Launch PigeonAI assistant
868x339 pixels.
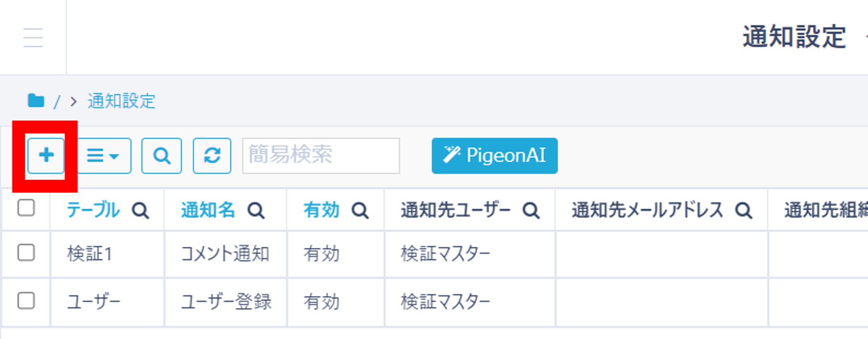(x=494, y=156)
